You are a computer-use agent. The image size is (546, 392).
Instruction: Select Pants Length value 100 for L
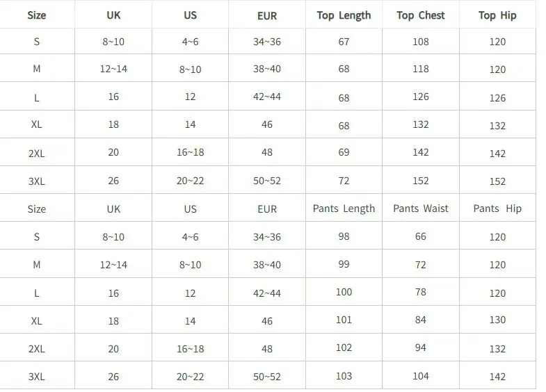tap(344, 292)
